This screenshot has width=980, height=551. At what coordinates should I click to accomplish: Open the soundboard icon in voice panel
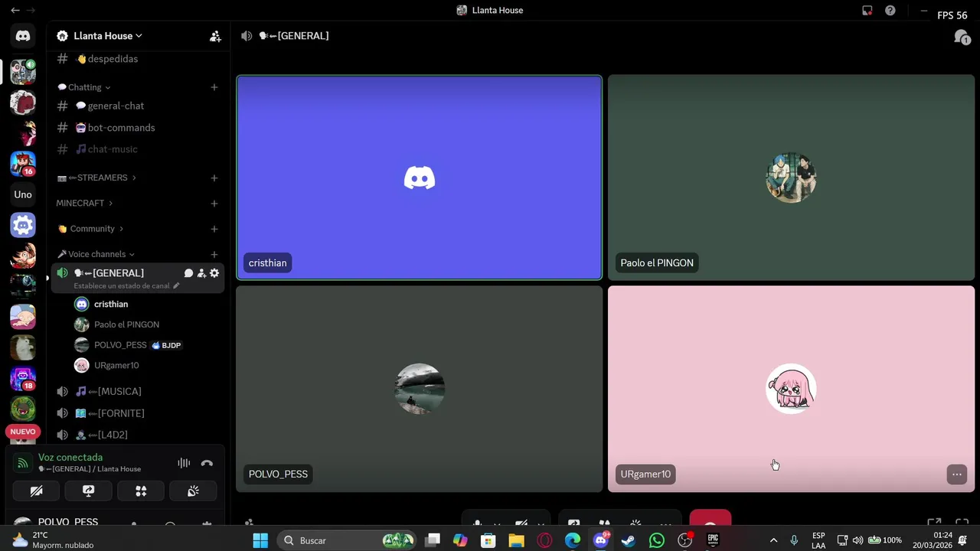[x=193, y=491]
